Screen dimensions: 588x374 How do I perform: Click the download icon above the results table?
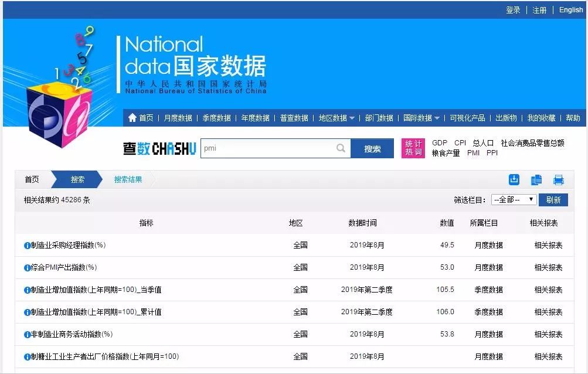pyautogui.click(x=515, y=179)
